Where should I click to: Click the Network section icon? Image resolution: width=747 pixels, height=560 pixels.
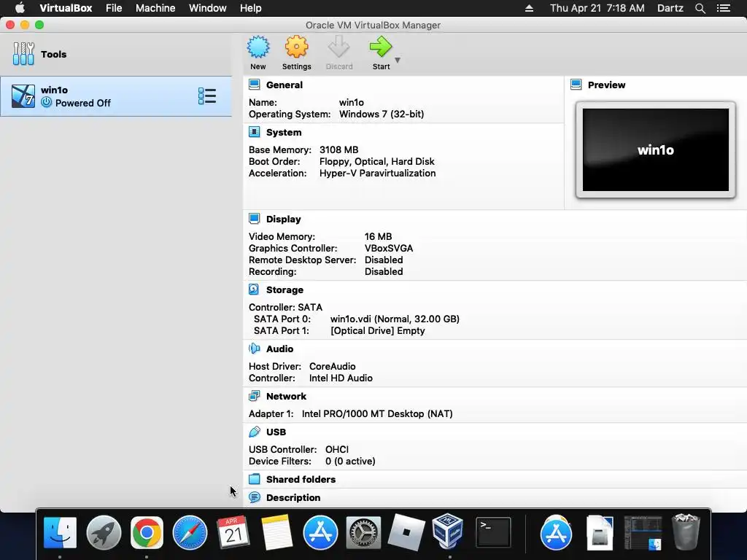[255, 396]
